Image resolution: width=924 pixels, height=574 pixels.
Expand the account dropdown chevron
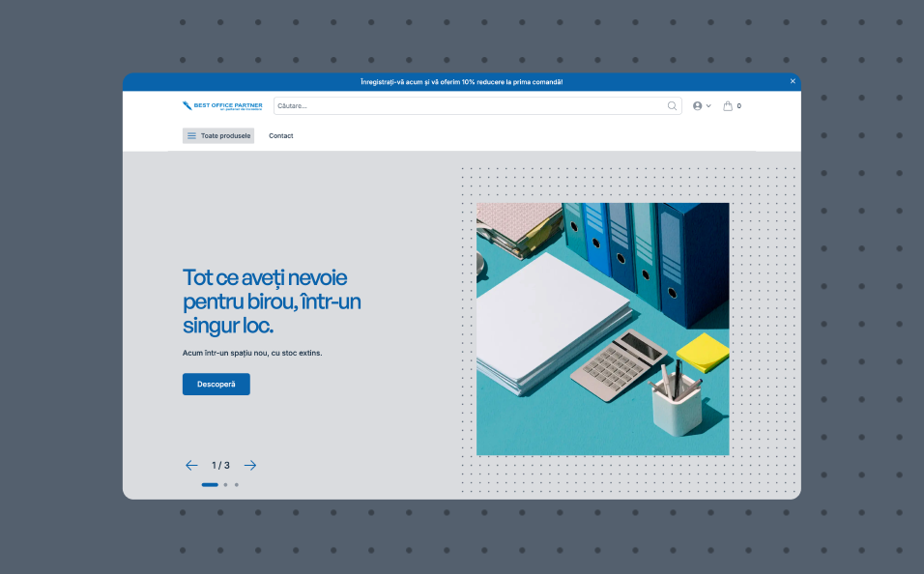pyautogui.click(x=708, y=106)
